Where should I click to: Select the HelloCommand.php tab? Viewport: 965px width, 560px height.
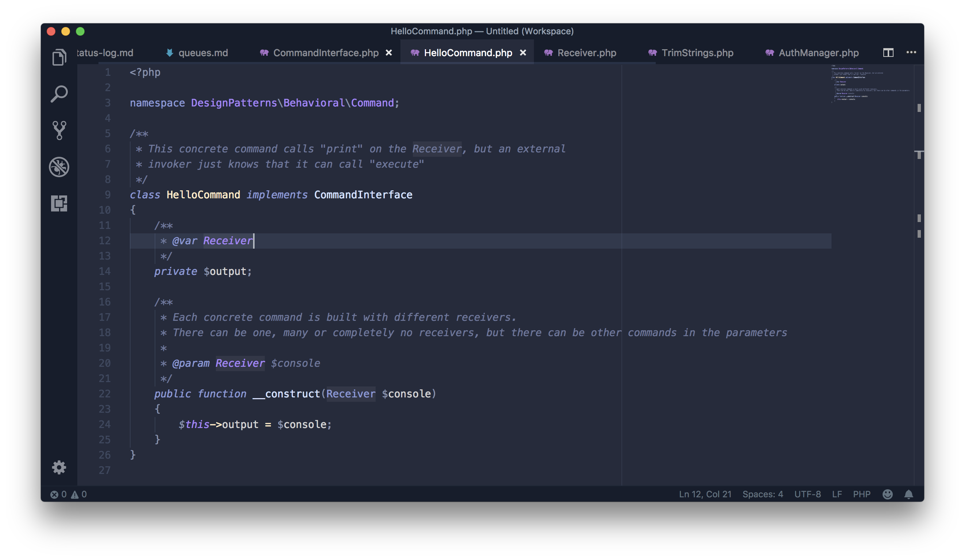point(467,53)
